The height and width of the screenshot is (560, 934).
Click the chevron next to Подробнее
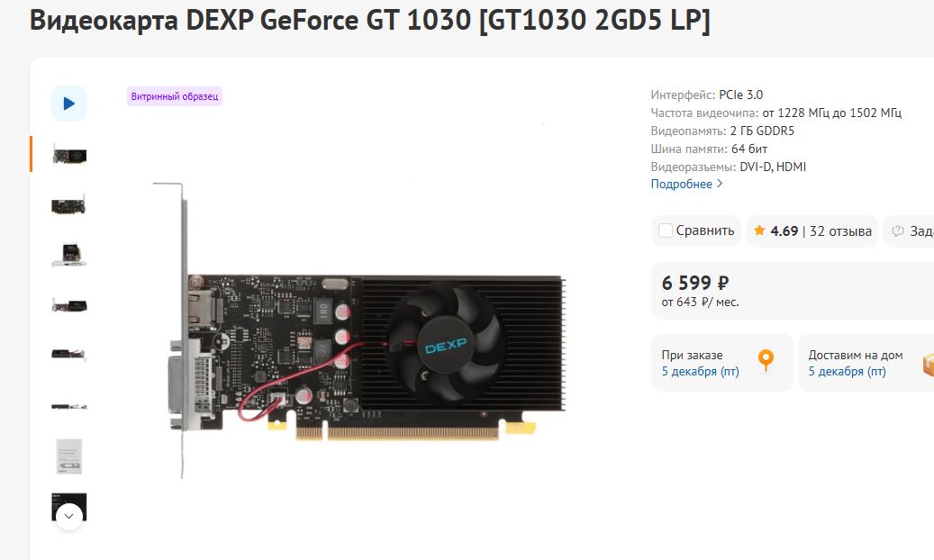pos(720,184)
